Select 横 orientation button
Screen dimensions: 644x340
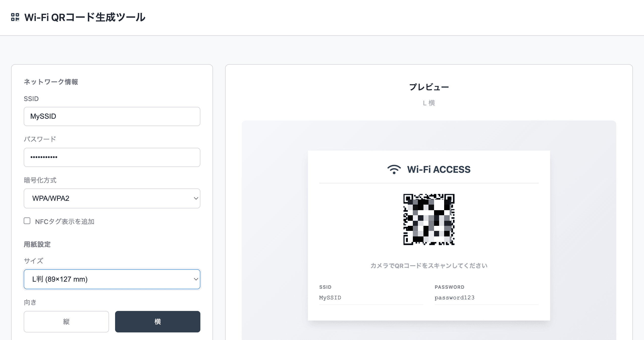pyautogui.click(x=157, y=321)
